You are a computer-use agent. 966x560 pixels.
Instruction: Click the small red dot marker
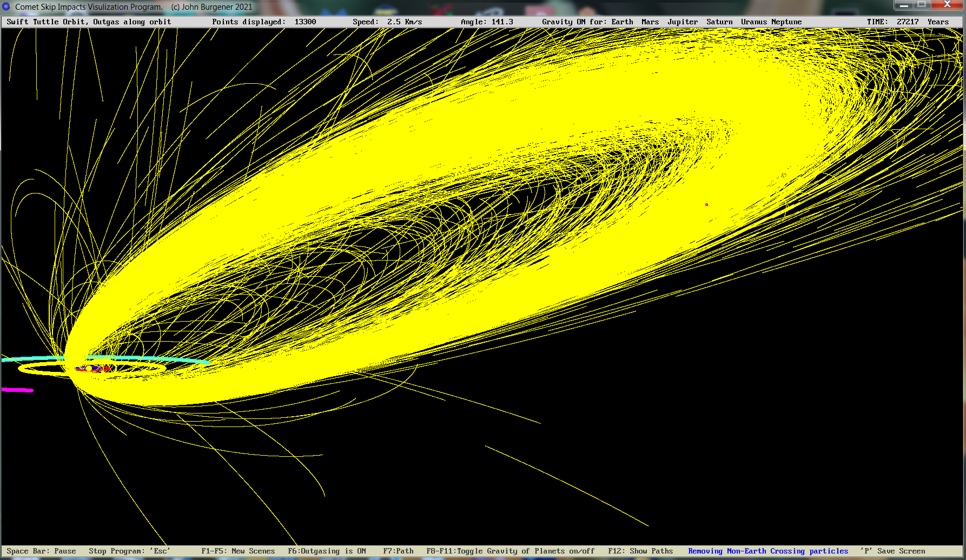(706, 205)
